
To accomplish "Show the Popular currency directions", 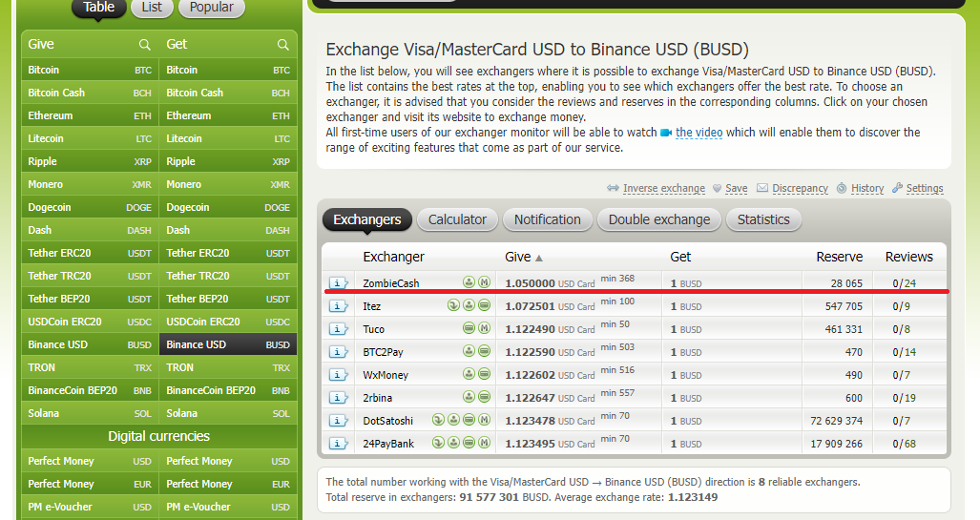I will pos(212,8).
